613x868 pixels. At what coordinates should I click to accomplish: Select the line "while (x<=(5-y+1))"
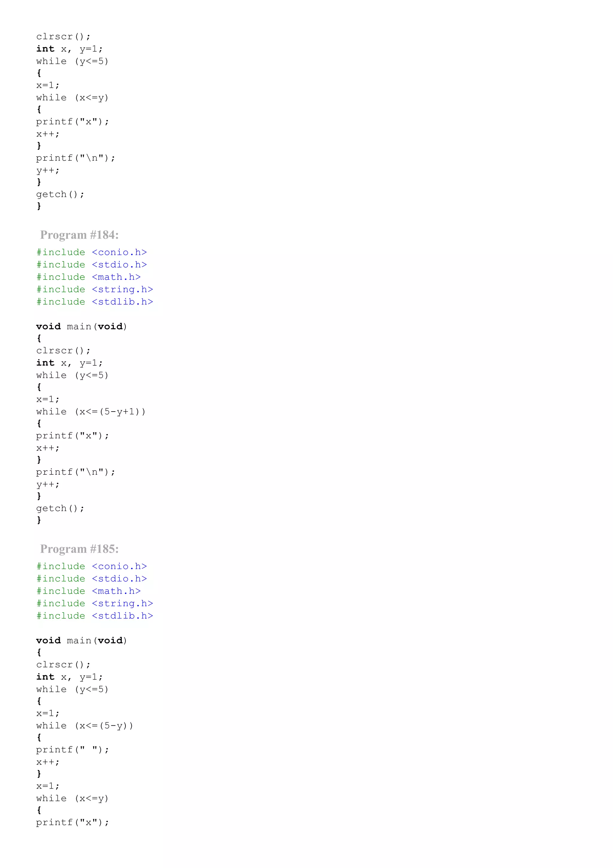click(x=91, y=412)
